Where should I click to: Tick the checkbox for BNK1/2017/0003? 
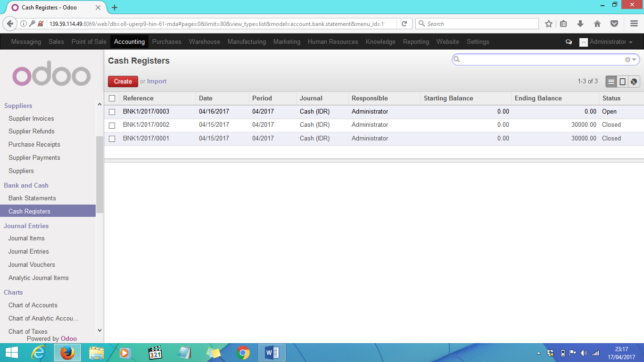click(112, 112)
